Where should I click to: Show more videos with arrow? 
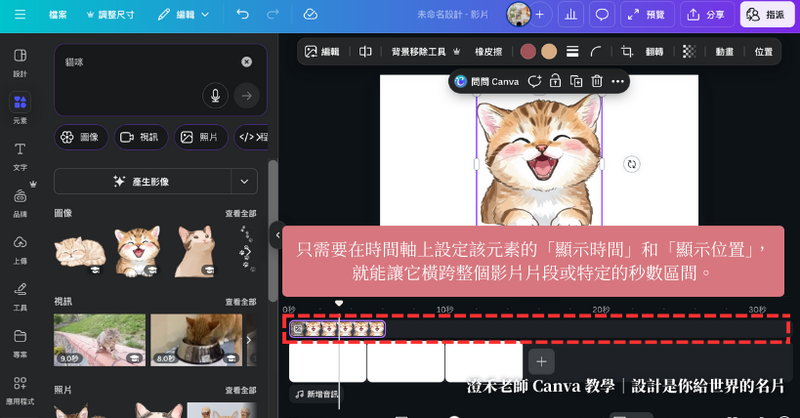[248, 340]
